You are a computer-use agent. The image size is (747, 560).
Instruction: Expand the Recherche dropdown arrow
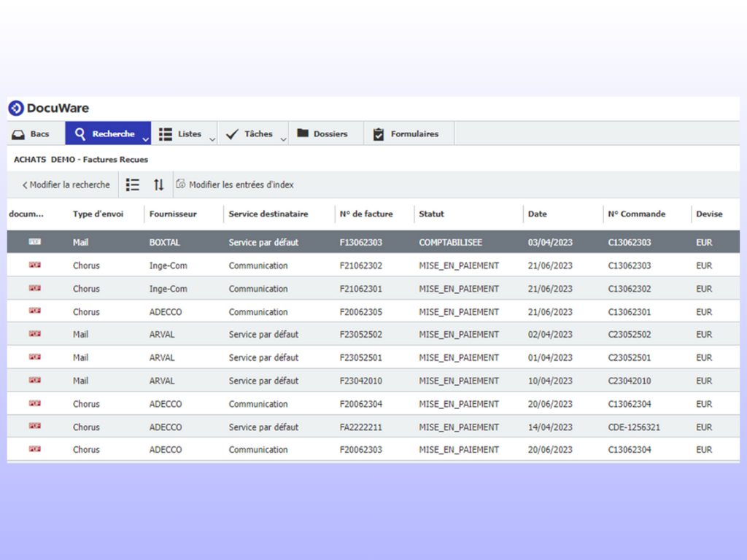(146, 139)
